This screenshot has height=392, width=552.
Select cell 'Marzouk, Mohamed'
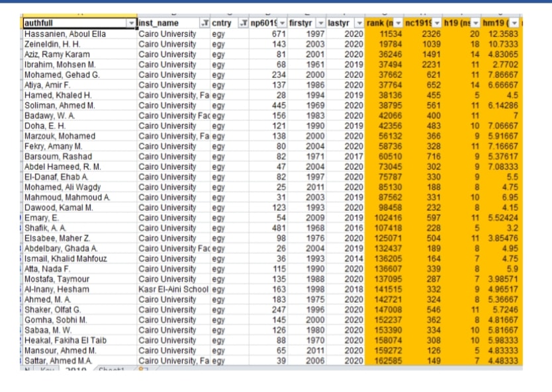click(79, 136)
